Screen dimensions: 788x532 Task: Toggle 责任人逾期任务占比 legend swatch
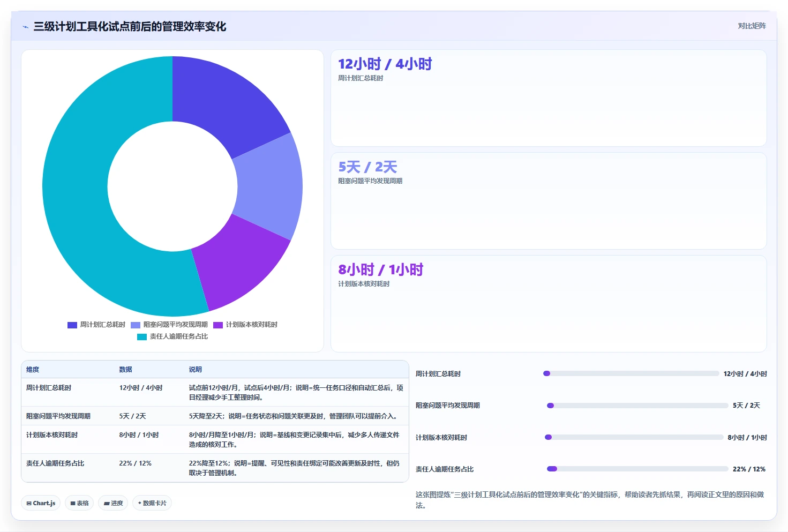point(142,336)
